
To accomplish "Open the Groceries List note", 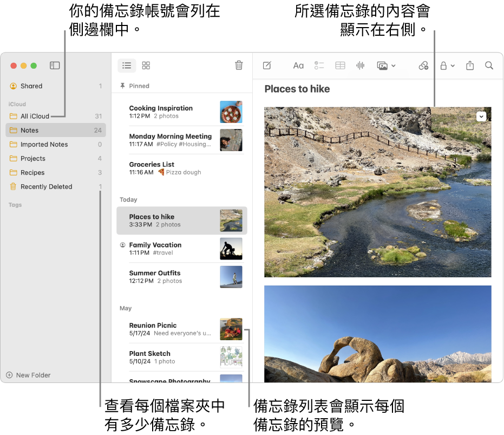I will click(x=181, y=168).
